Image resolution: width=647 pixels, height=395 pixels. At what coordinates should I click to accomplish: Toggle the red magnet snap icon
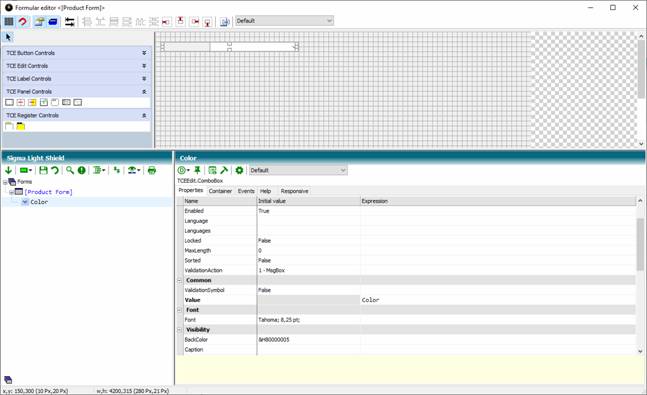tap(23, 21)
